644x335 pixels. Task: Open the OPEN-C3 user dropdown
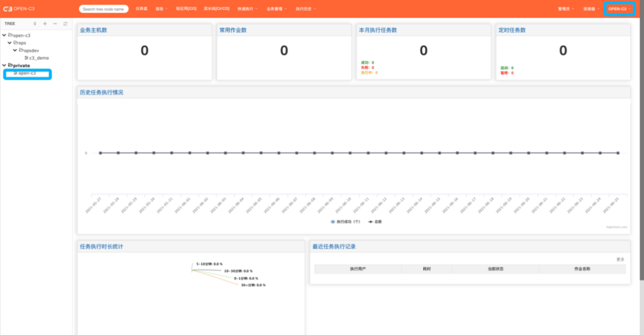[619, 9]
